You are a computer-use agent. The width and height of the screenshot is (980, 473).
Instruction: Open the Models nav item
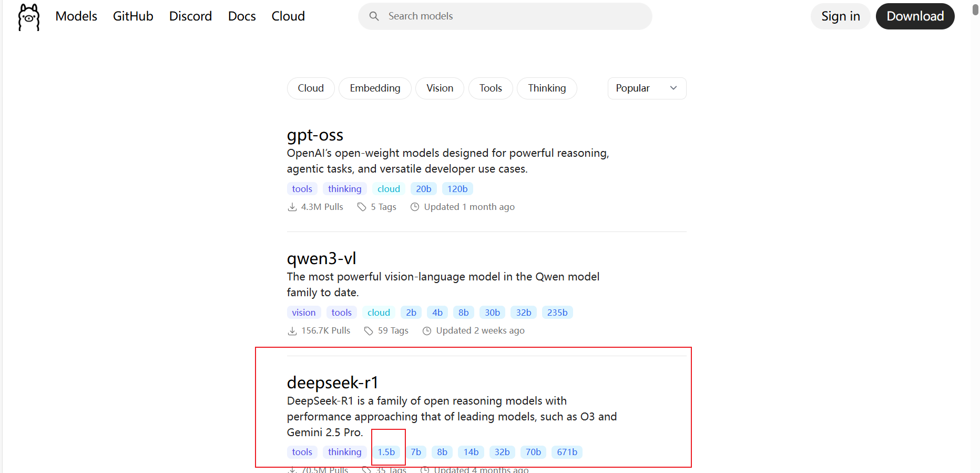point(76,16)
